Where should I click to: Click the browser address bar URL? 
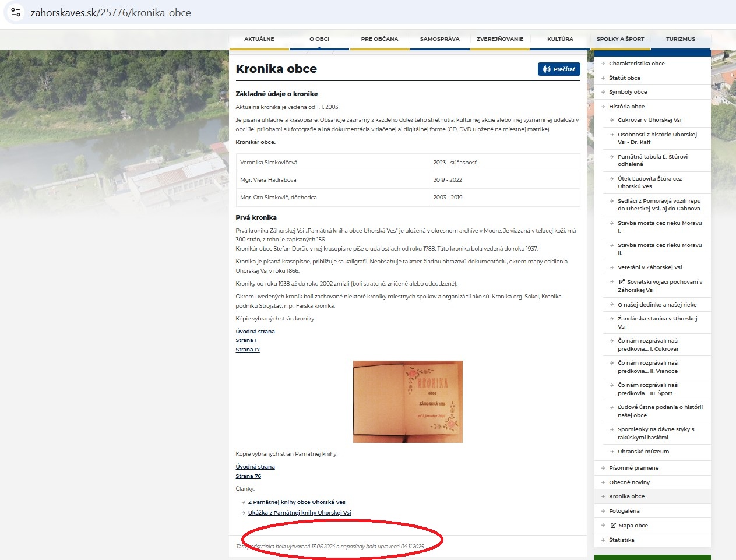tap(111, 13)
